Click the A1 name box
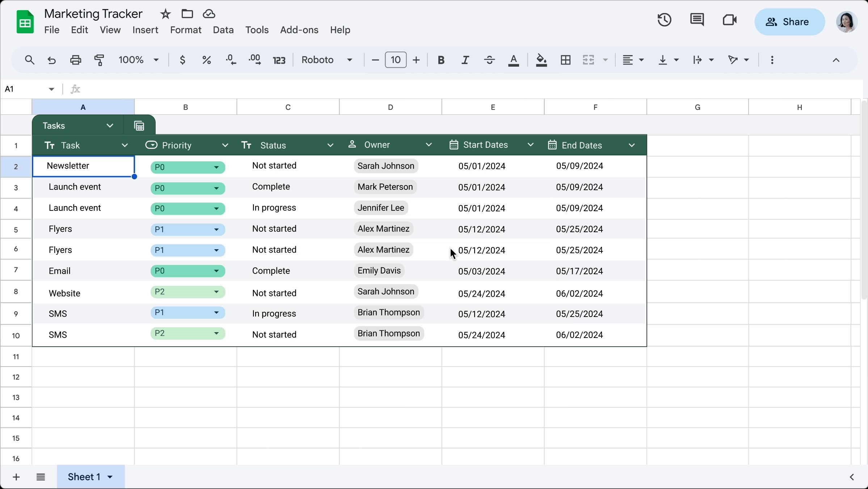The image size is (868, 489). pyautogui.click(x=29, y=89)
